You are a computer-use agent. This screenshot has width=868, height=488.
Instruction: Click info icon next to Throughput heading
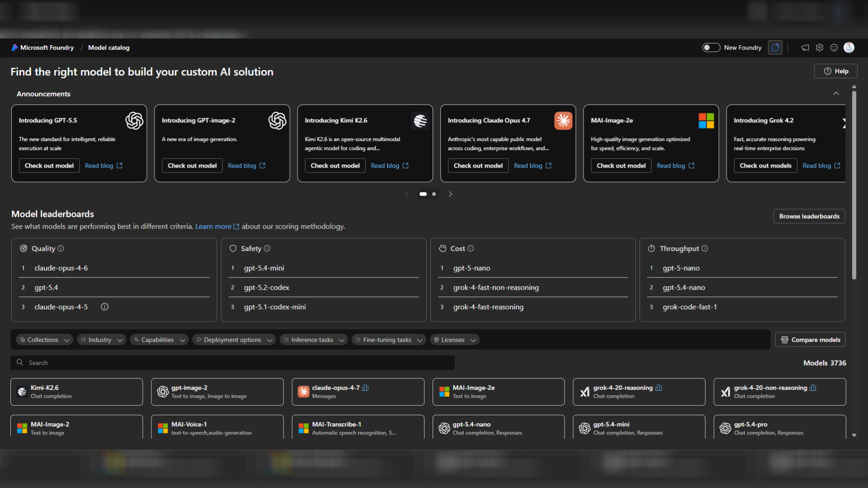(705, 249)
